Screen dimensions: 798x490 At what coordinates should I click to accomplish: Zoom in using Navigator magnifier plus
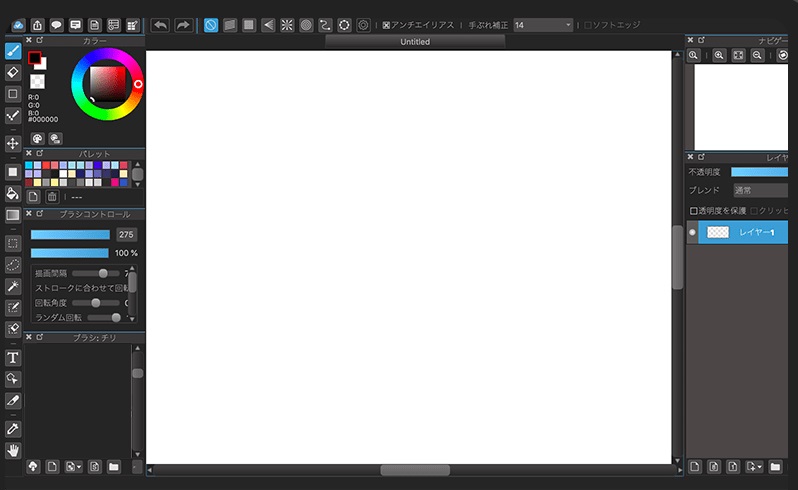click(x=719, y=55)
